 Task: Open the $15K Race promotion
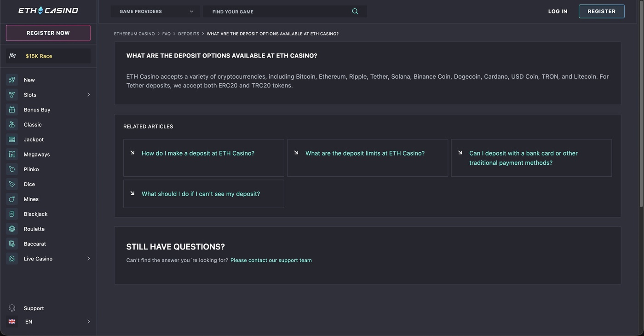[x=48, y=56]
